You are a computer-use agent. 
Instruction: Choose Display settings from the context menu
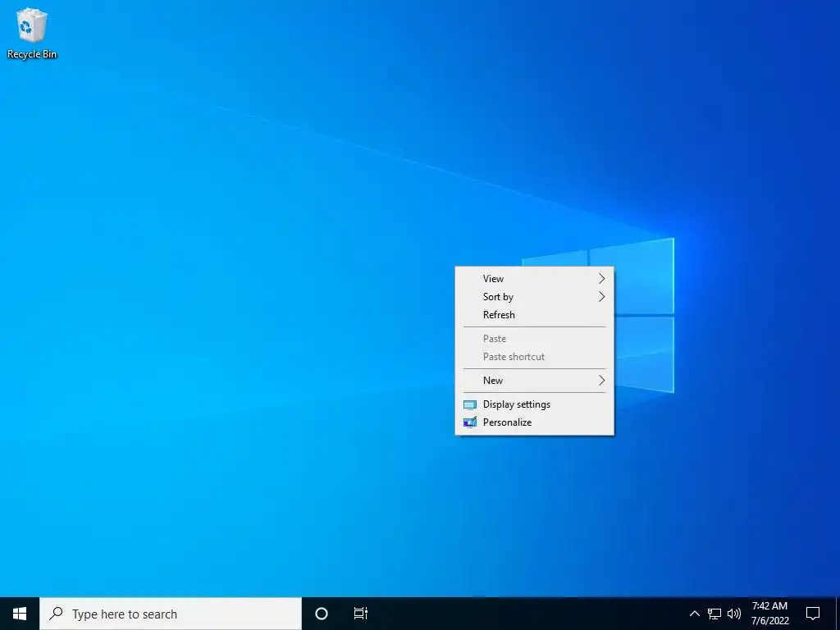point(534,404)
